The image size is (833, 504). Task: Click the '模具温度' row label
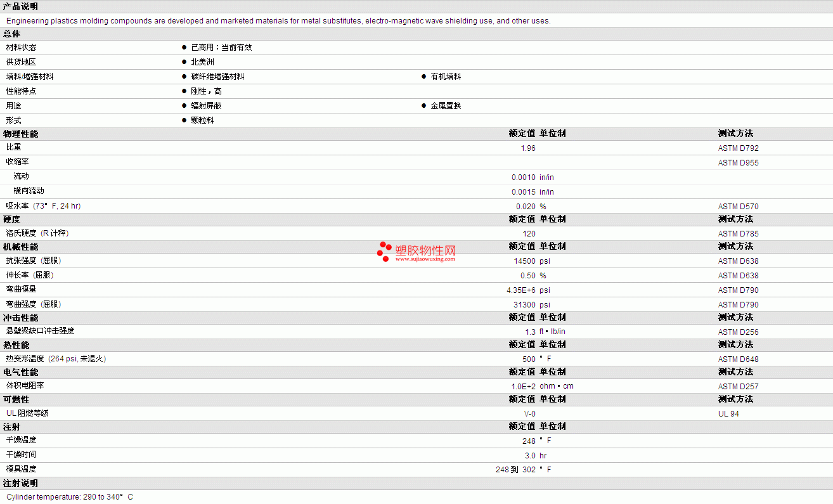tap(22, 469)
